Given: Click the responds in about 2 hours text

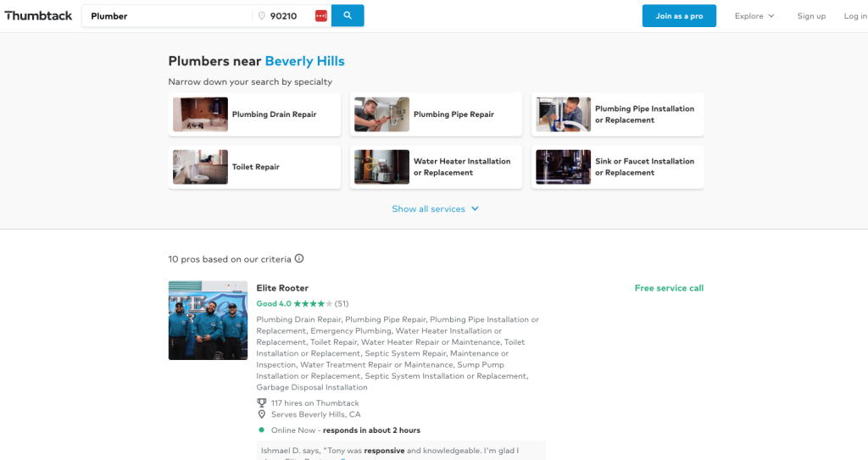Looking at the screenshot, I should [x=371, y=430].
